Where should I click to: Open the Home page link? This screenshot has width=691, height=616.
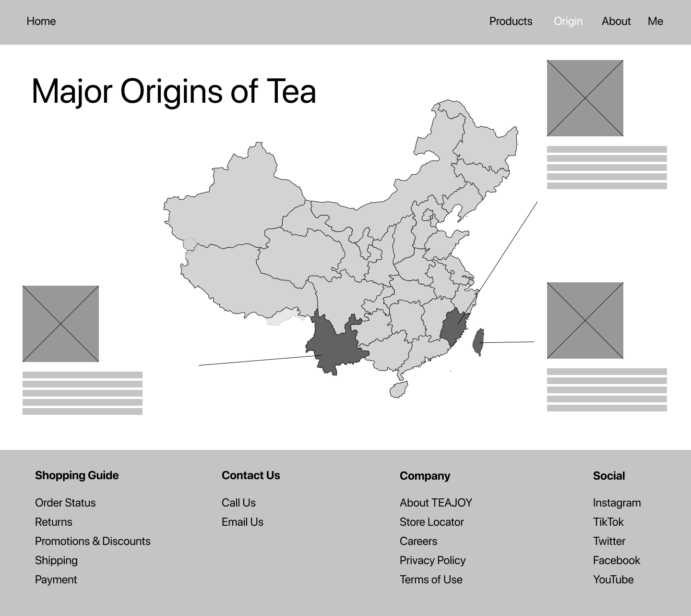tap(41, 21)
